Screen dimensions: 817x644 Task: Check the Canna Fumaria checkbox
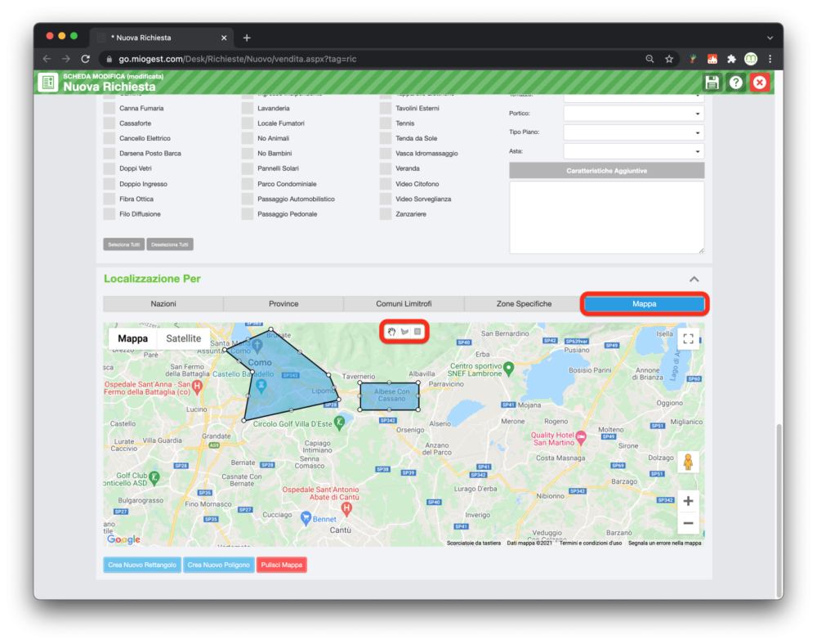tap(109, 109)
